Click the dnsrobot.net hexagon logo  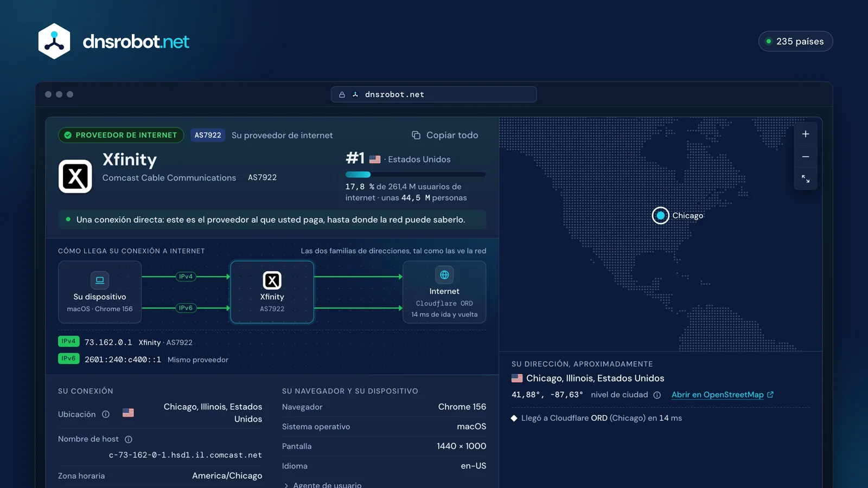[54, 41]
